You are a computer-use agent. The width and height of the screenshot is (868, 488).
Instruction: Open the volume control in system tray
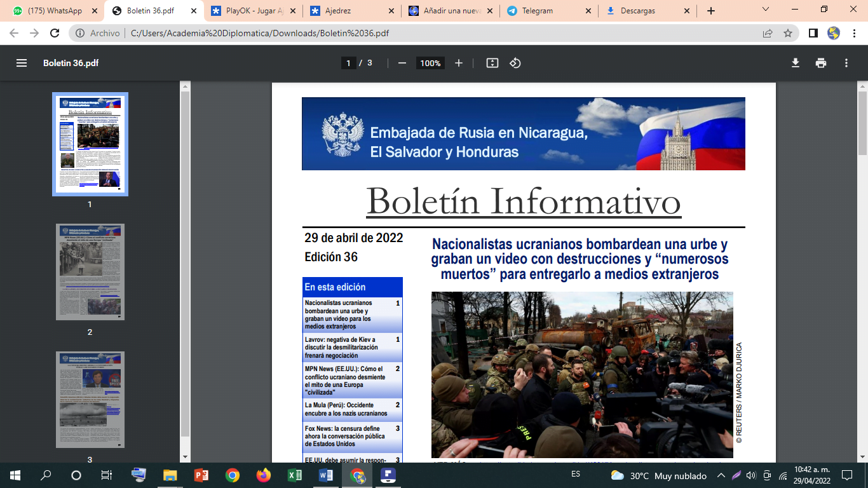[752, 475]
